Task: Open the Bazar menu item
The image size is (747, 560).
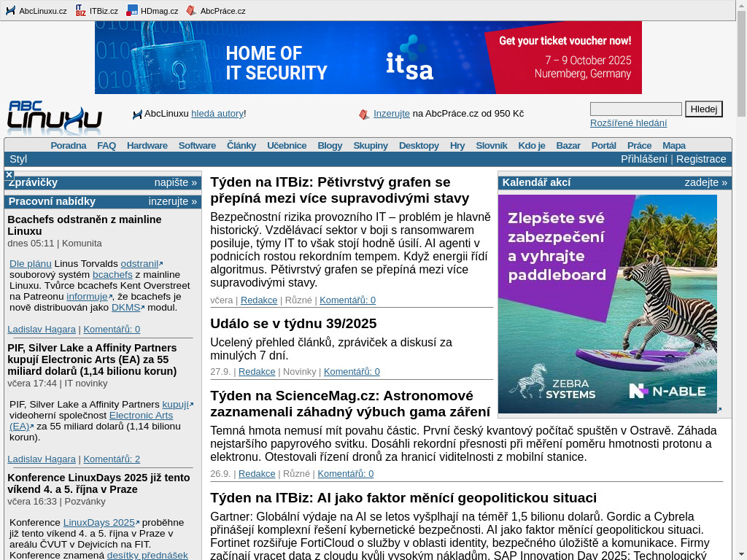Action: 568,145
